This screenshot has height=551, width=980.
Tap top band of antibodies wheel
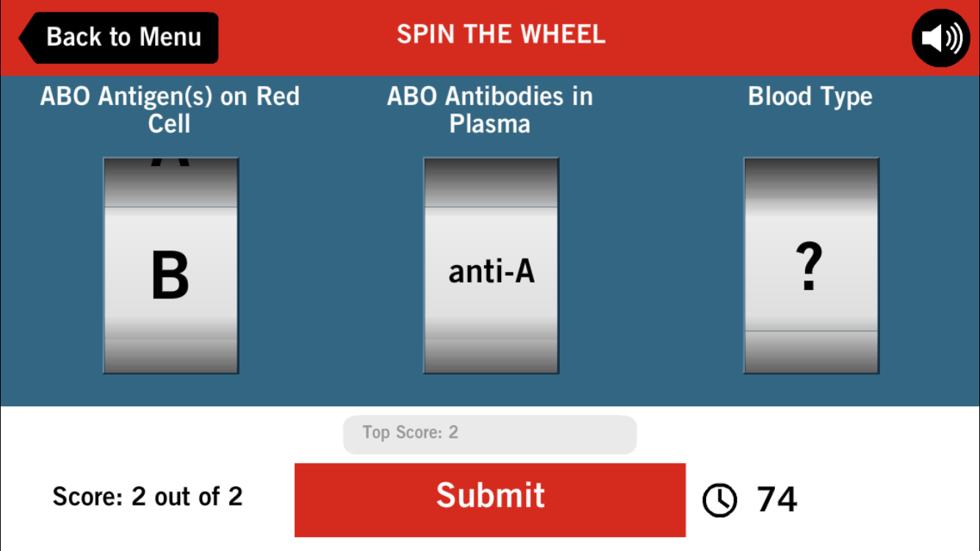[491, 182]
